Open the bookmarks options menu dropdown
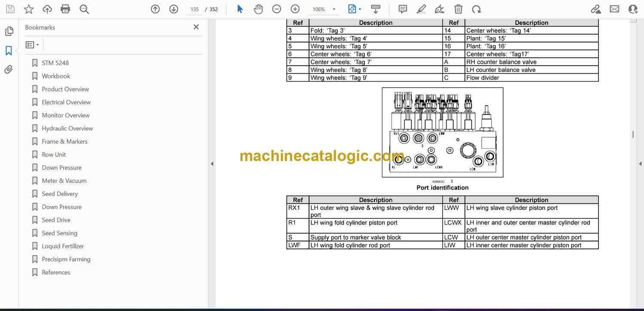This screenshot has height=311, width=644. (32, 45)
